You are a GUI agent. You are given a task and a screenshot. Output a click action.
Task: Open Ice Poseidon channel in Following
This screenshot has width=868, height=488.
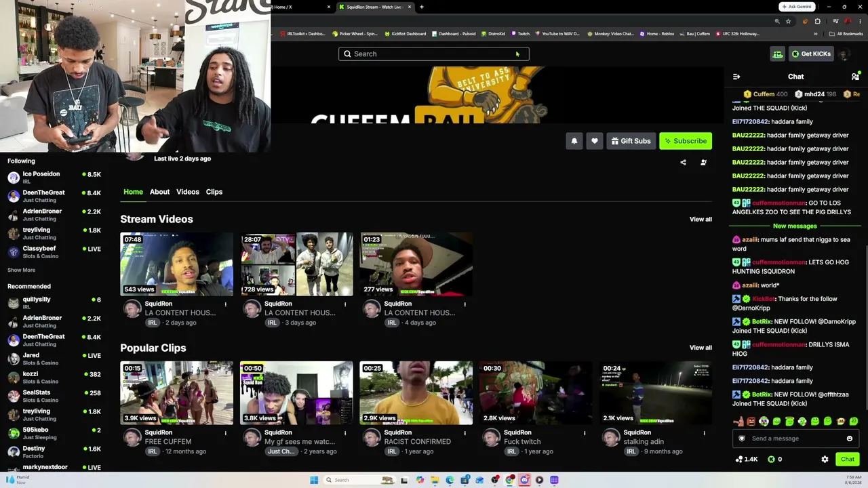pos(54,178)
